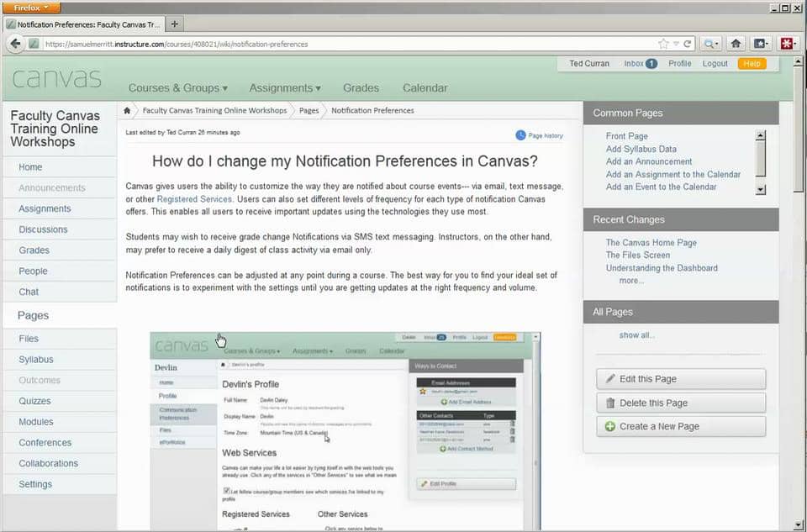Open The Files Screen recent change

point(638,255)
